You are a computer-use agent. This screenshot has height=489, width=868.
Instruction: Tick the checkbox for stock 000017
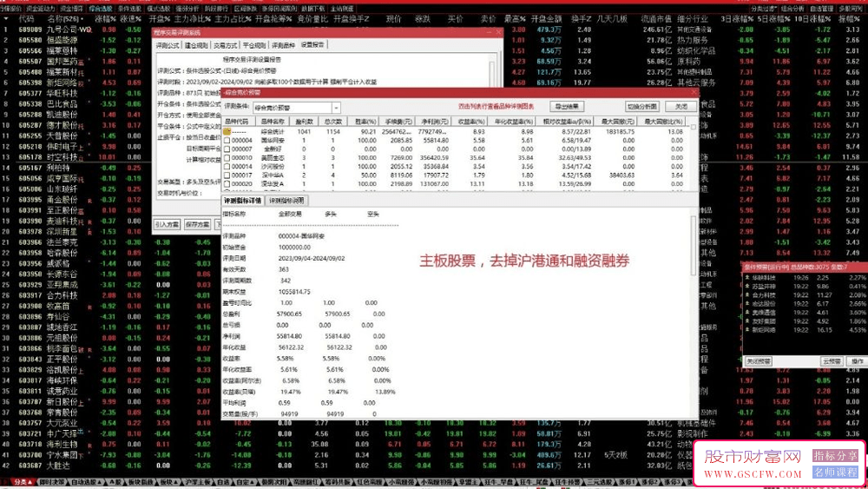pos(227,175)
